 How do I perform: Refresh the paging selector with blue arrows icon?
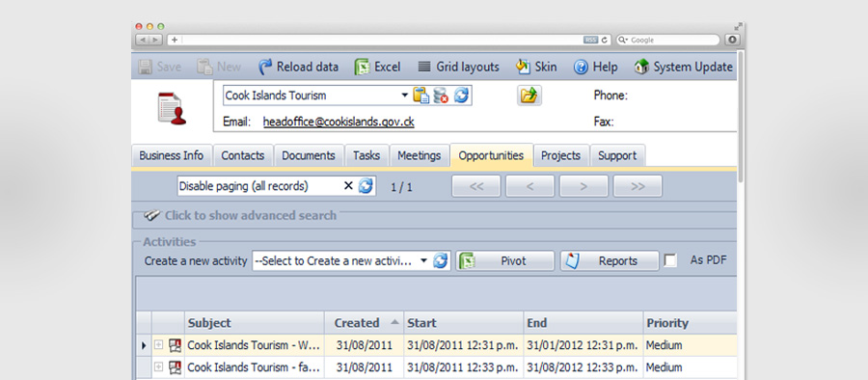point(366,186)
